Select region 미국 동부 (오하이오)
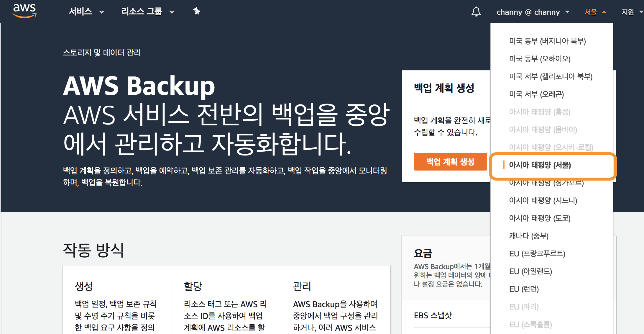Screen dimensions: 644x334 [540, 59]
